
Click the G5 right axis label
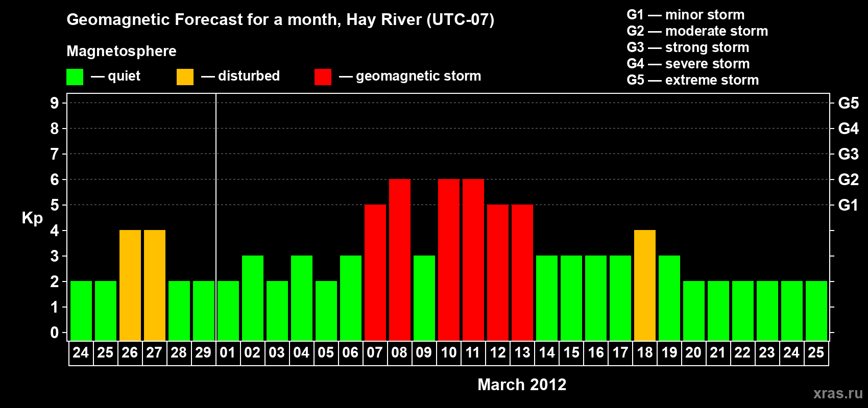849,103
